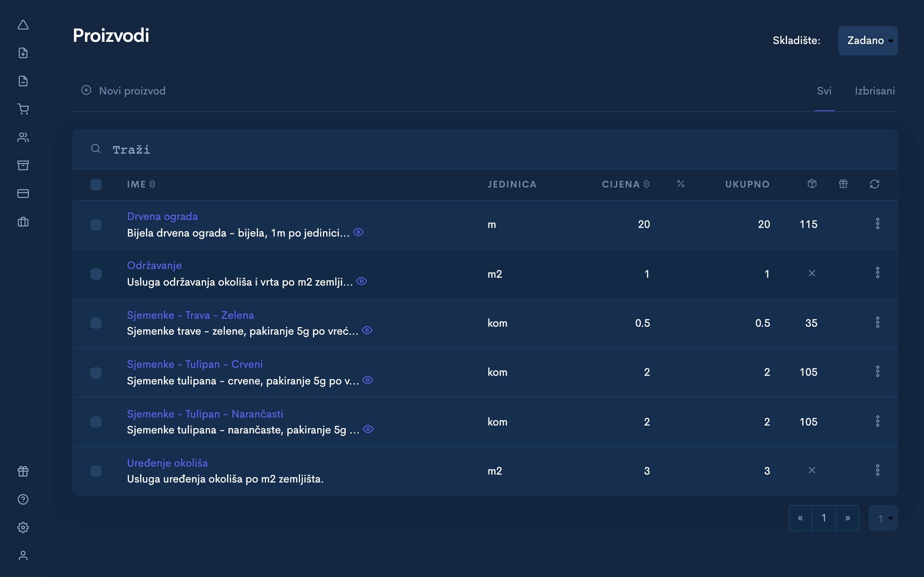
Task: Click the archive box sidebar icon
Action: (23, 165)
